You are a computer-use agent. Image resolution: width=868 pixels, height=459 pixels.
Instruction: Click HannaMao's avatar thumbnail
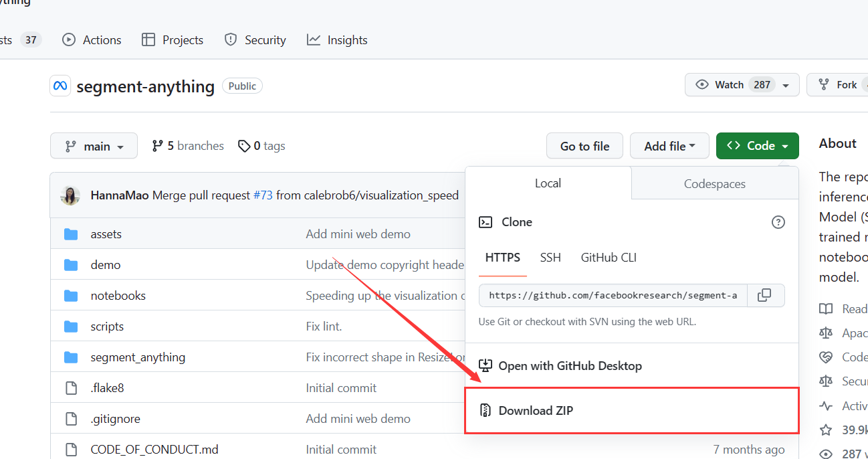70,195
